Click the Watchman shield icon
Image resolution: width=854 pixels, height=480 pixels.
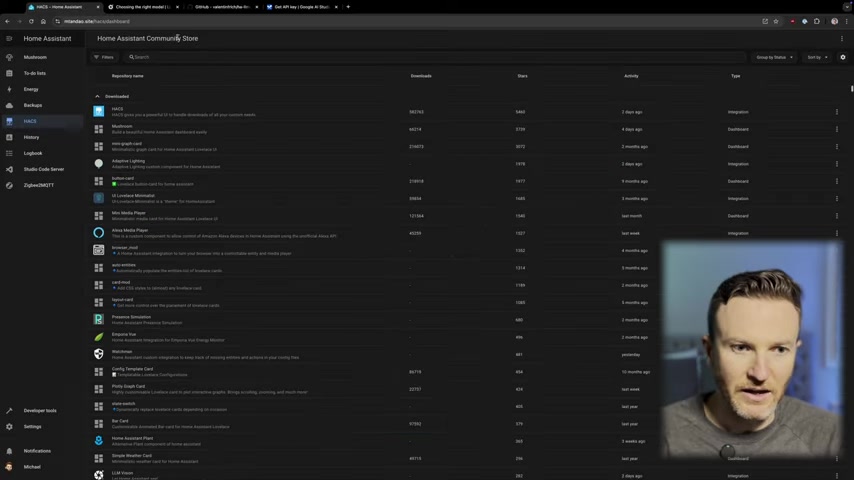(99, 354)
